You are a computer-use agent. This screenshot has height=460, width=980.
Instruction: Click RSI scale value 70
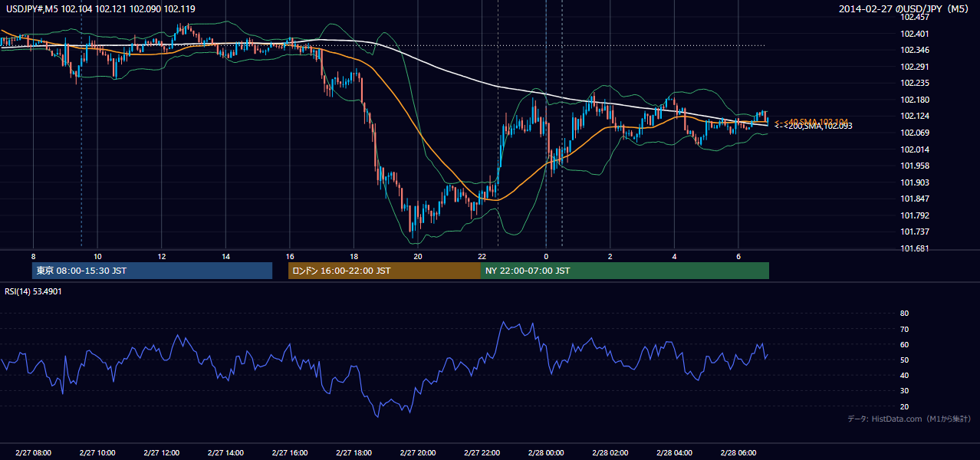[904, 329]
